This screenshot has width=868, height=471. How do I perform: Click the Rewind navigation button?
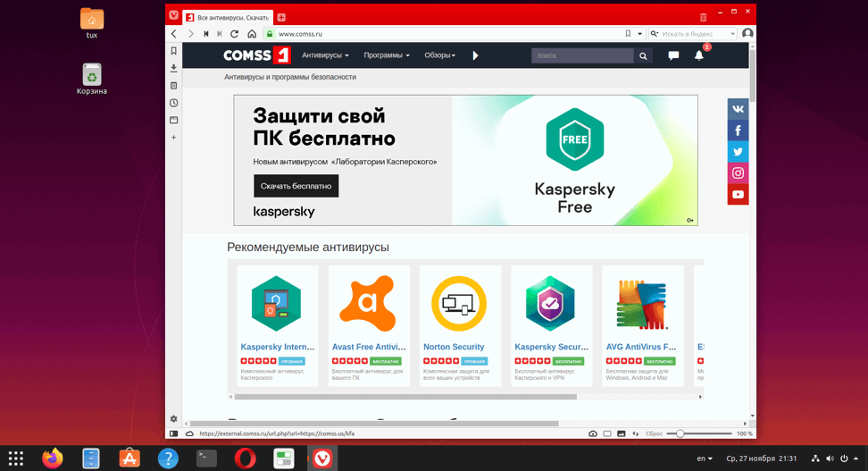206,34
